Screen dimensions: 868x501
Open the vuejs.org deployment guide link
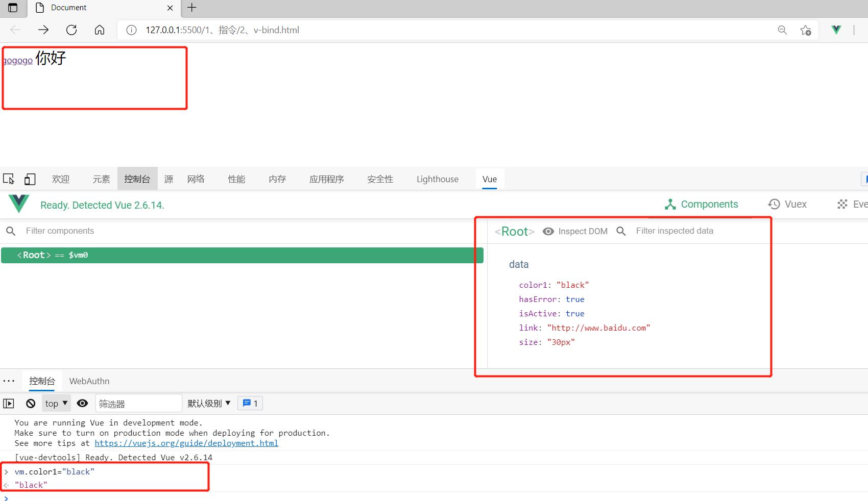pos(186,443)
